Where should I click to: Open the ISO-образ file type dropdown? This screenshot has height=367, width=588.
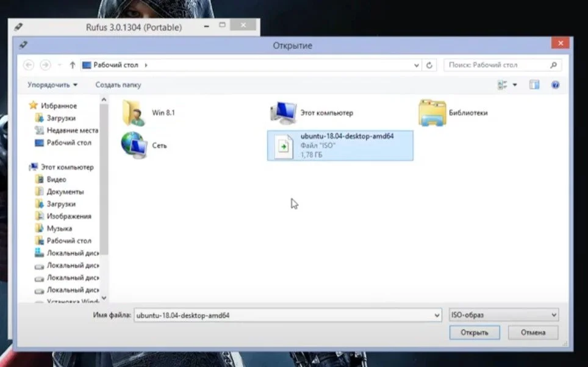504,315
